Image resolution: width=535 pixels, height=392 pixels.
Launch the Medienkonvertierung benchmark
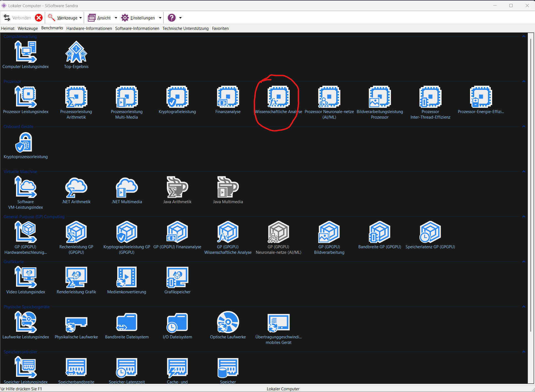click(127, 277)
